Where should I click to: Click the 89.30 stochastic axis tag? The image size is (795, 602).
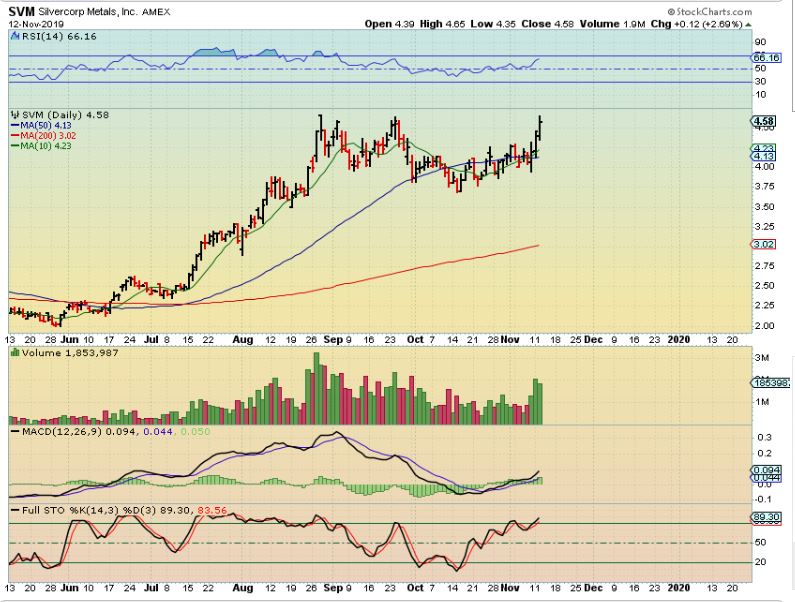pyautogui.click(x=766, y=518)
